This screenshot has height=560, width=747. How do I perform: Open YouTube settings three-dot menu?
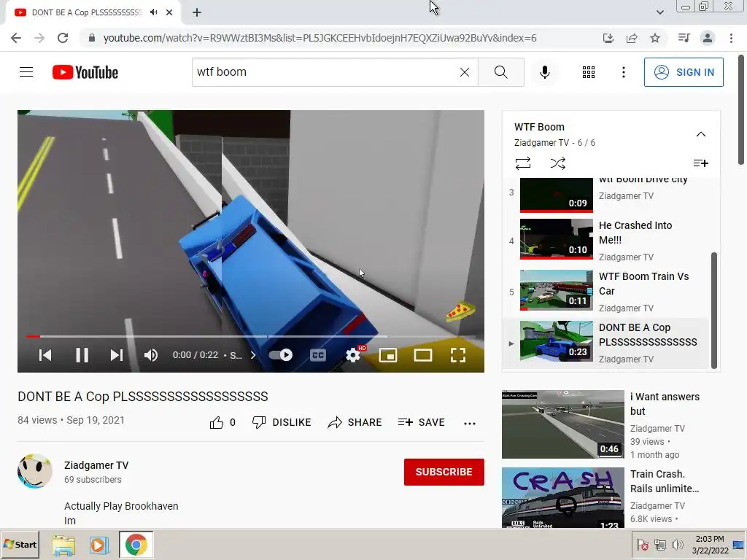(623, 72)
